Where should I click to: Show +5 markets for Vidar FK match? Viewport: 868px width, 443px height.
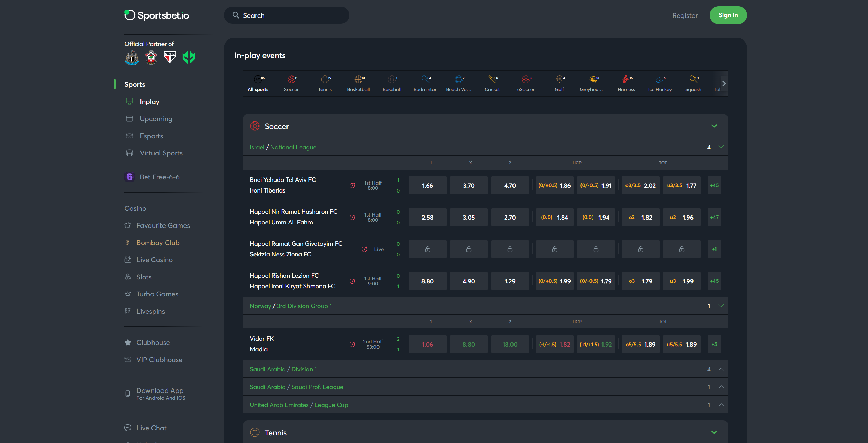714,344
